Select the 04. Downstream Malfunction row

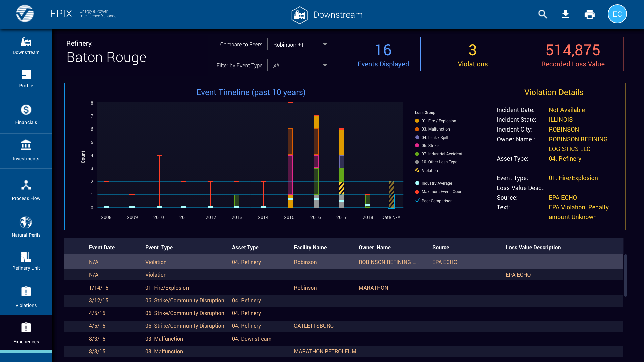pos(344,339)
